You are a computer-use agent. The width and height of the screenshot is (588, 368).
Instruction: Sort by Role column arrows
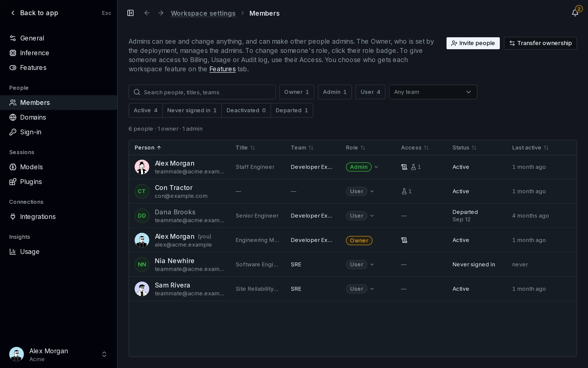point(363,148)
